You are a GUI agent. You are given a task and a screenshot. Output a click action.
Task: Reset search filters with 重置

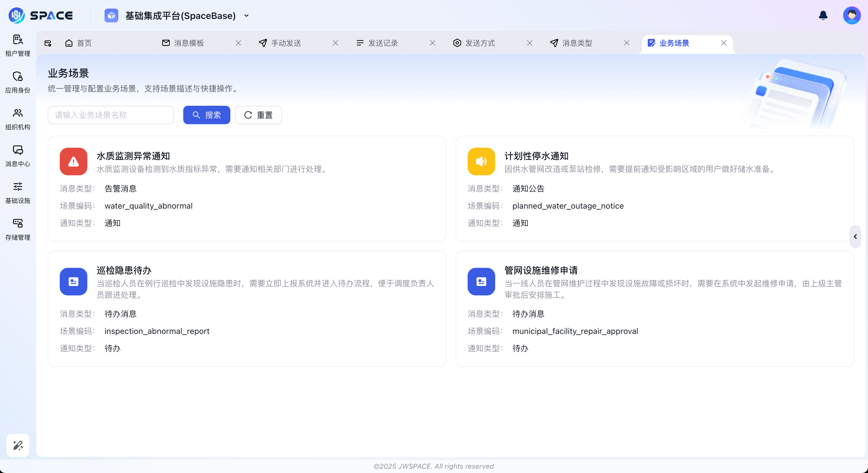tap(258, 115)
